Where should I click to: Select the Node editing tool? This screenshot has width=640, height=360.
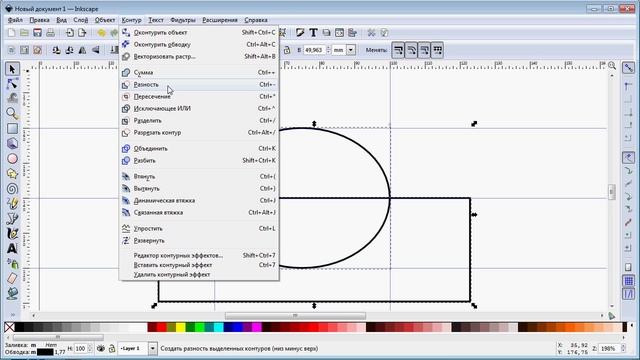click(x=12, y=84)
